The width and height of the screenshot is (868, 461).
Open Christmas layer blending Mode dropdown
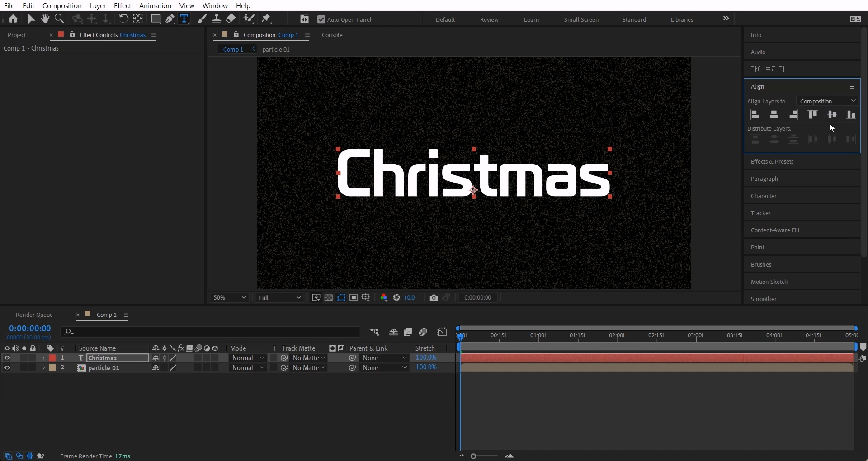tap(248, 358)
